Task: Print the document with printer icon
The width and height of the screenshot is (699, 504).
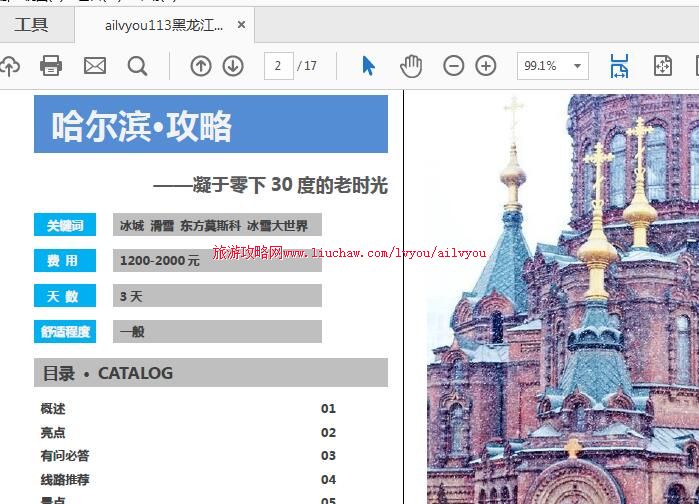Action: [x=51, y=66]
